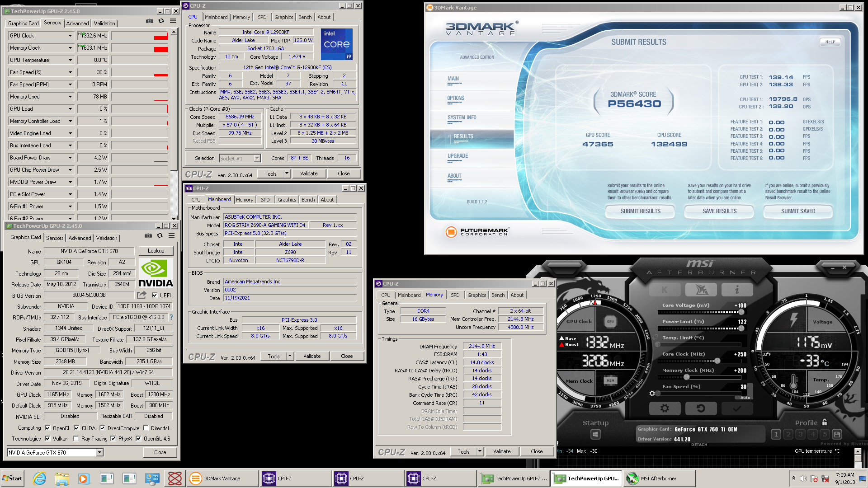Click the refresh icon in the GPU-Z Sensors window

click(x=161, y=21)
